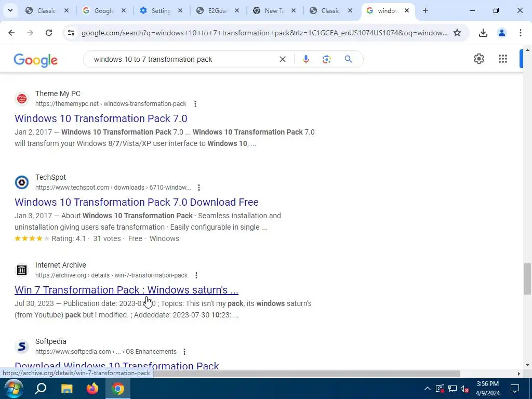Show hidden system tray icons
Screen dimensions: 532x399
(x=428, y=389)
